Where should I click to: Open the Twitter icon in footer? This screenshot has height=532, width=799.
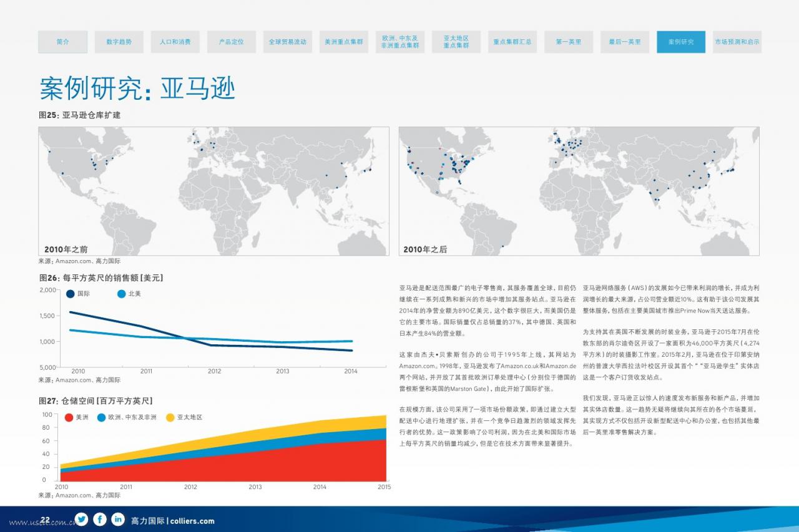[81, 519]
